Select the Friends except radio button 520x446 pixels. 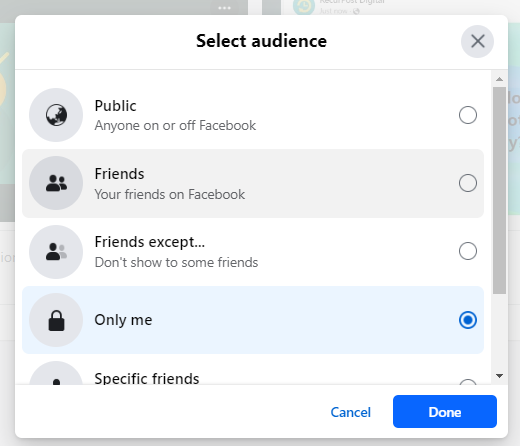[x=468, y=251]
